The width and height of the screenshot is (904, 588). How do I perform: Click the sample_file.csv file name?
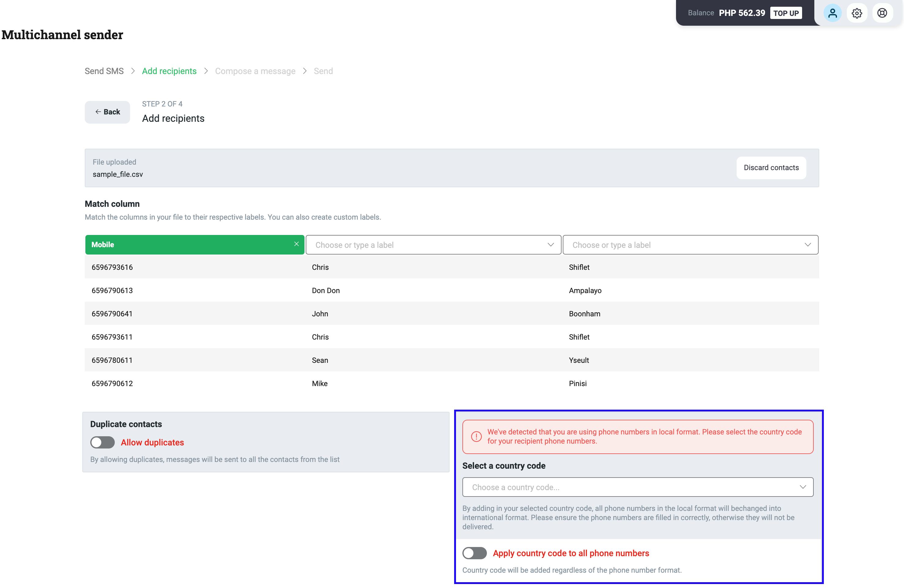pos(118,174)
